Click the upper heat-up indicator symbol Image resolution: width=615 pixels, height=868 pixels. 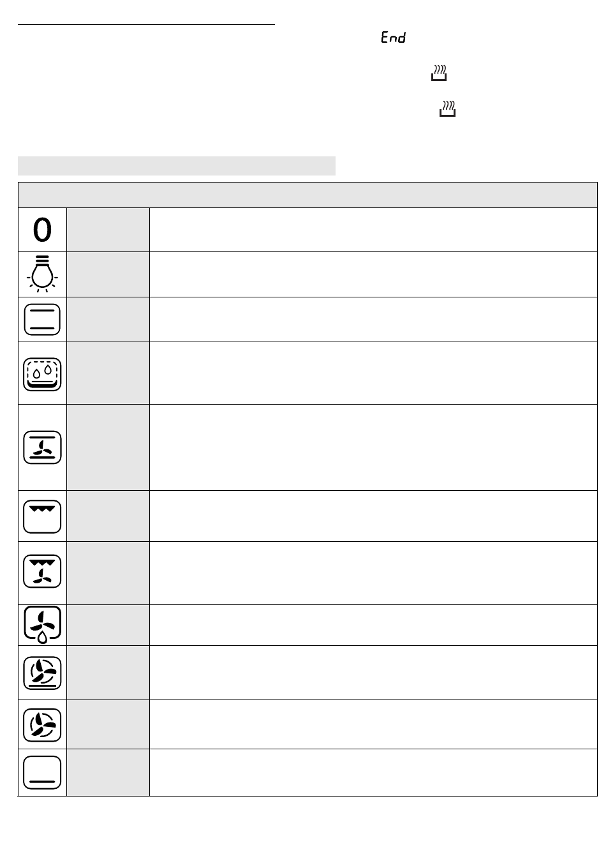pyautogui.click(x=438, y=73)
